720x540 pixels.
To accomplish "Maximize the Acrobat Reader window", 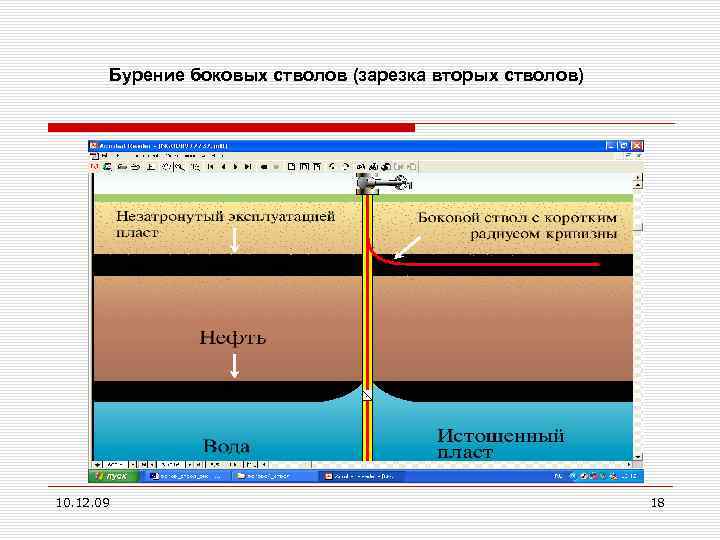I will [624, 146].
